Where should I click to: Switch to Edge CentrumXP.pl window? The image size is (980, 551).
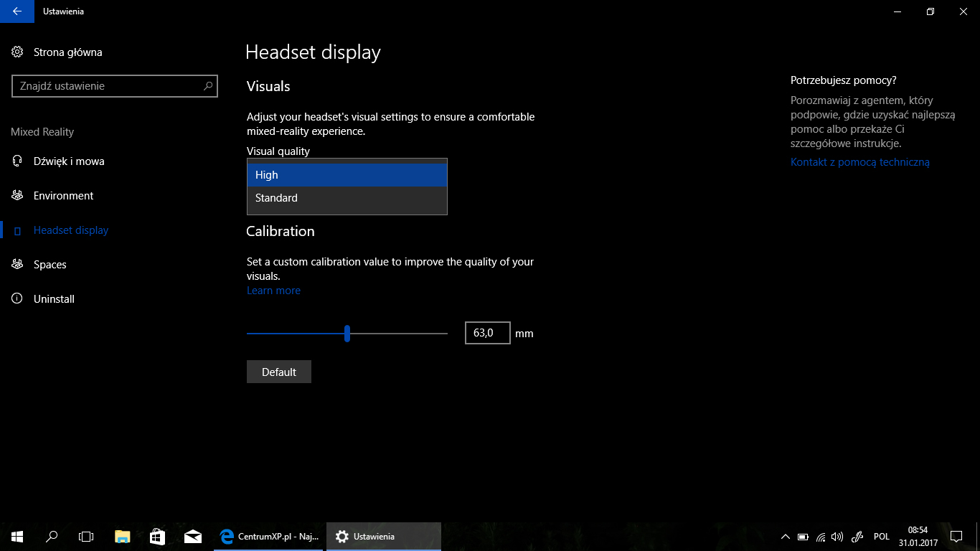[x=270, y=536]
